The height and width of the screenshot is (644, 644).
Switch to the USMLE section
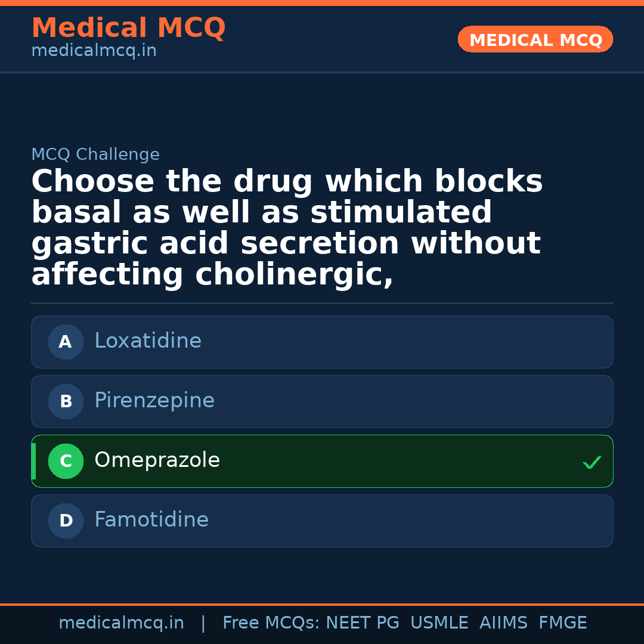click(x=439, y=622)
